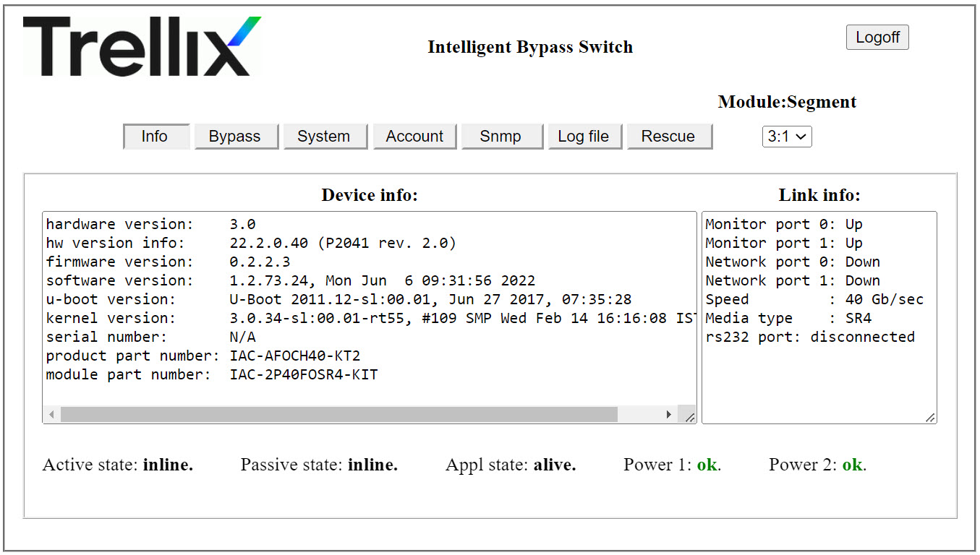The height and width of the screenshot is (555, 980).
Task: Open the Rescue tab
Action: click(669, 137)
